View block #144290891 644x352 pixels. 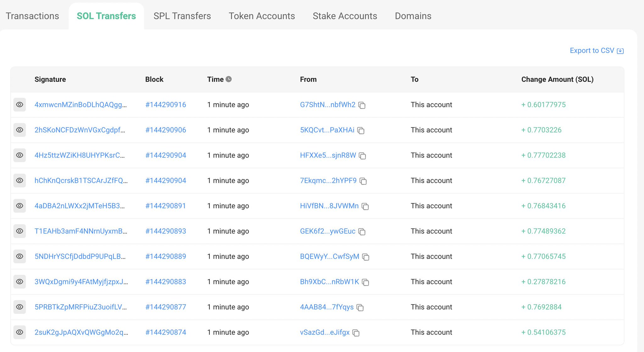pos(166,206)
